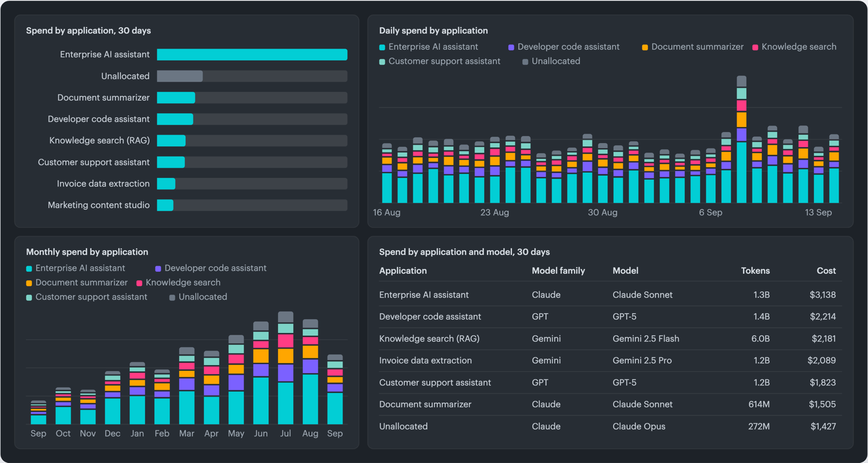Toggle Knowledge search in Monthly spend legend

tap(179, 282)
